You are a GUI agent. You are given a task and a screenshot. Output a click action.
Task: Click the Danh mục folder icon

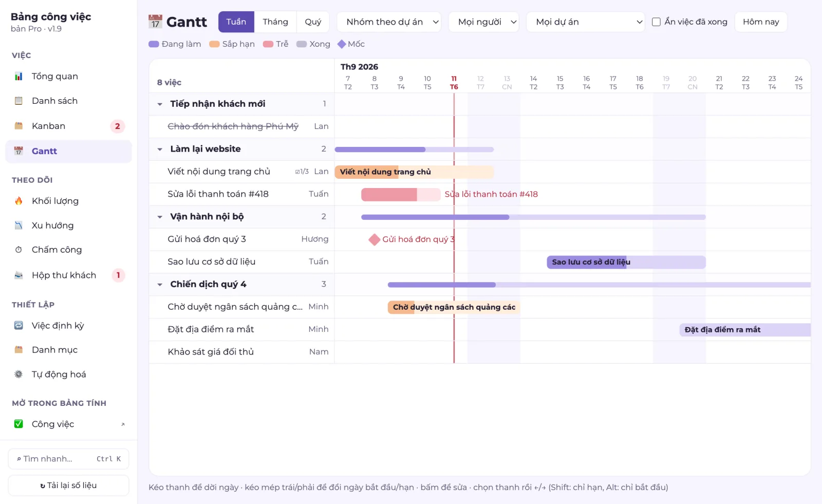pyautogui.click(x=18, y=349)
